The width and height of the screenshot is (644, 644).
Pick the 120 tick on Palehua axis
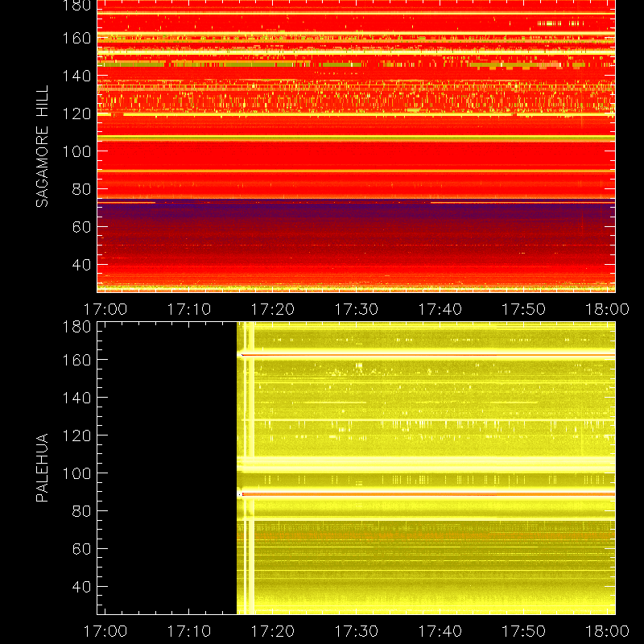point(76,436)
